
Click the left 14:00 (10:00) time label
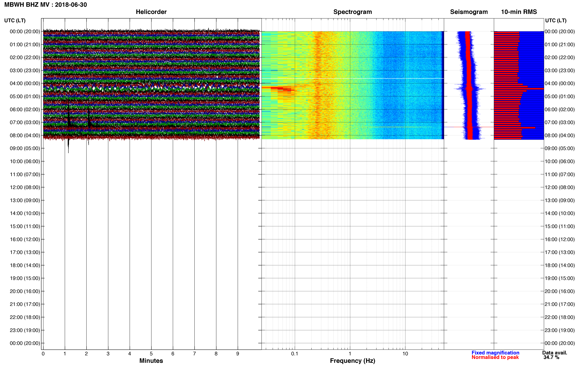25,213
